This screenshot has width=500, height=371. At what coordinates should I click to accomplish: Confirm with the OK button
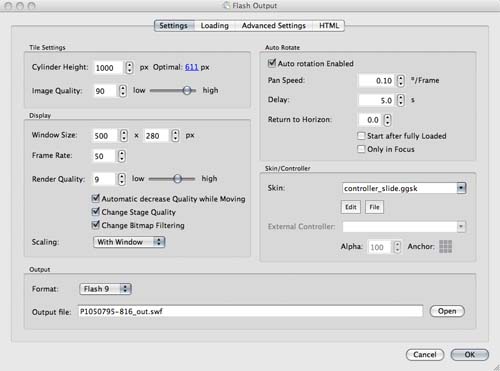tap(470, 355)
